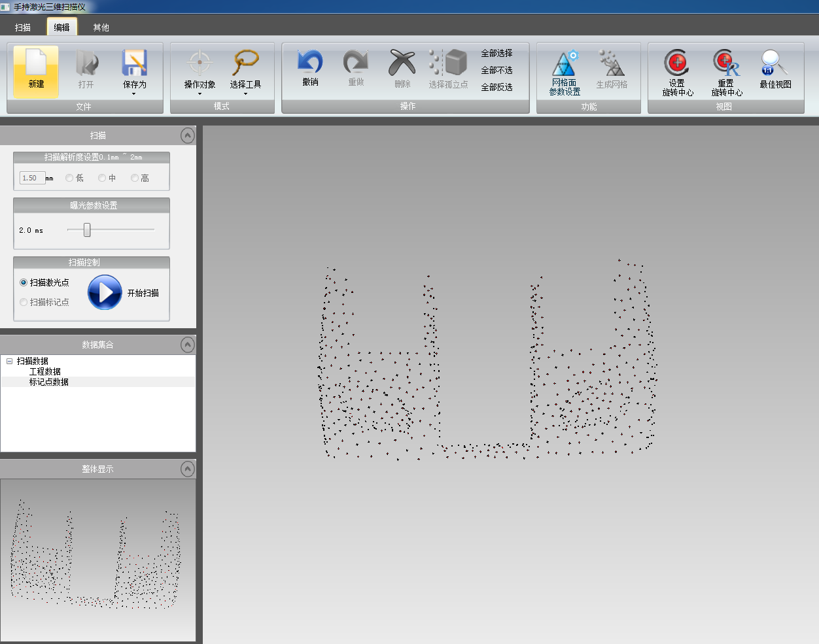Click the exposure parameter slider handle
The width and height of the screenshot is (819, 644).
[87, 230]
